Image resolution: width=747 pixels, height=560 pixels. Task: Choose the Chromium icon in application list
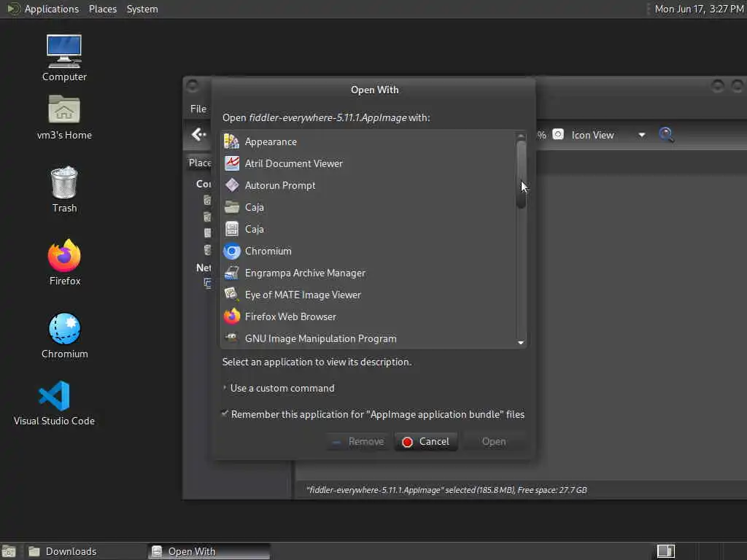tap(231, 251)
